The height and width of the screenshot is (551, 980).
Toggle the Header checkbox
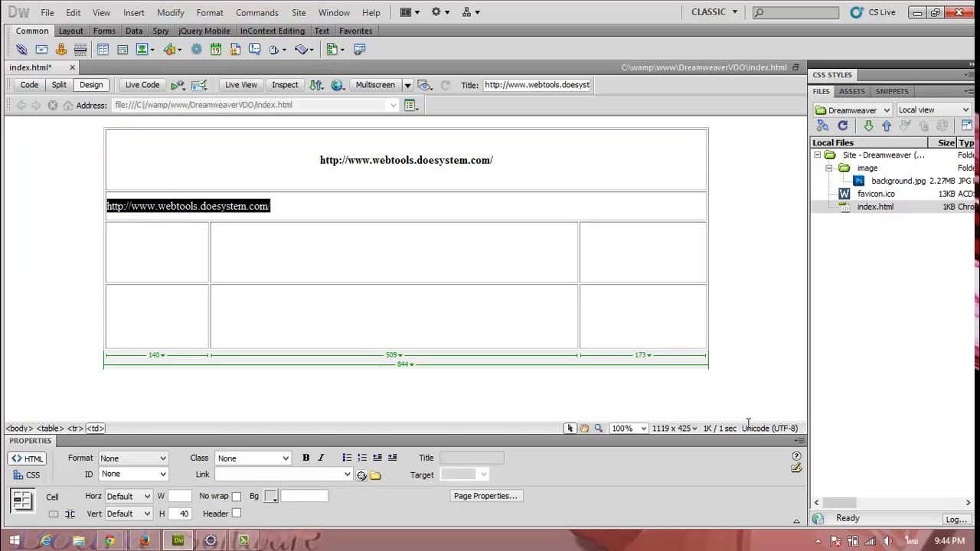click(236, 514)
